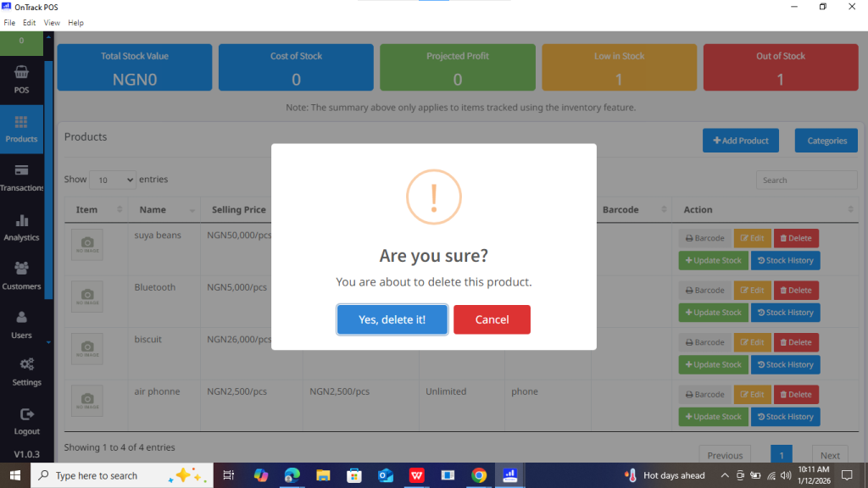This screenshot has width=868, height=488.
Task: Open the Analytics bar chart icon
Action: coord(21,221)
